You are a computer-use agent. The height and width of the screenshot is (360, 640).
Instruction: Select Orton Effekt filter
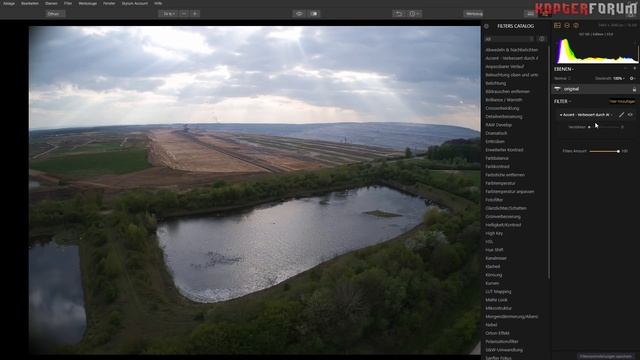pyautogui.click(x=497, y=333)
